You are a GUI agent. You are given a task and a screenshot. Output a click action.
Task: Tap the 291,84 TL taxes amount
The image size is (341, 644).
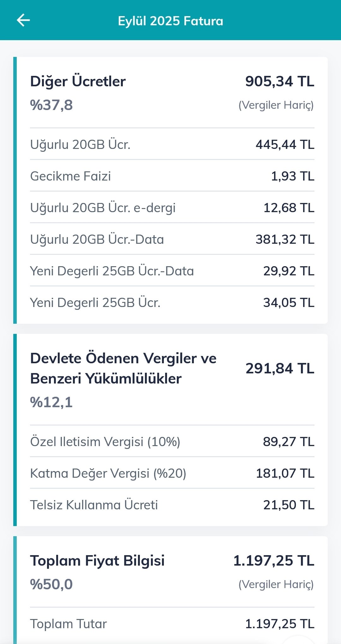point(280,368)
